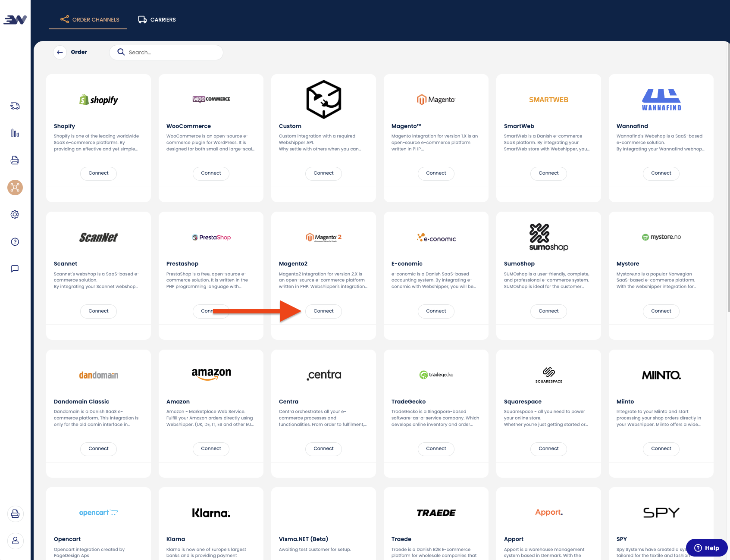Click the sumoshop logo
Image resolution: width=730 pixels, height=560 pixels.
tap(548, 238)
